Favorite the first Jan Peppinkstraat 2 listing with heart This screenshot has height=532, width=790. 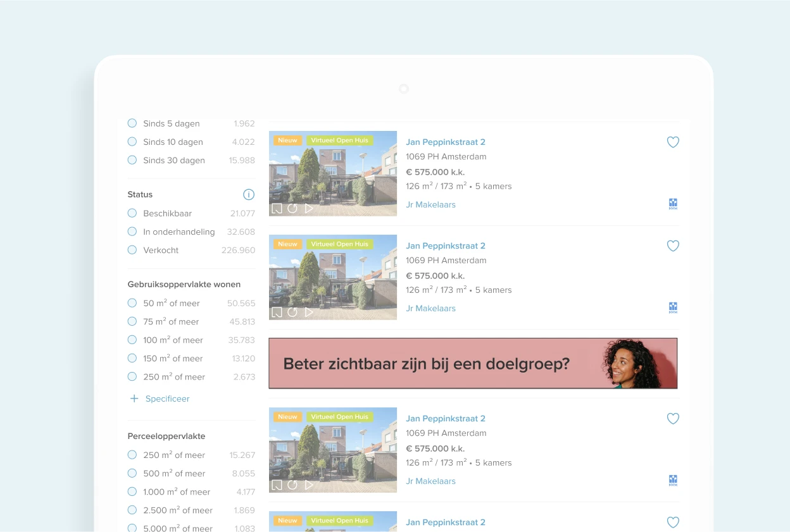(673, 142)
